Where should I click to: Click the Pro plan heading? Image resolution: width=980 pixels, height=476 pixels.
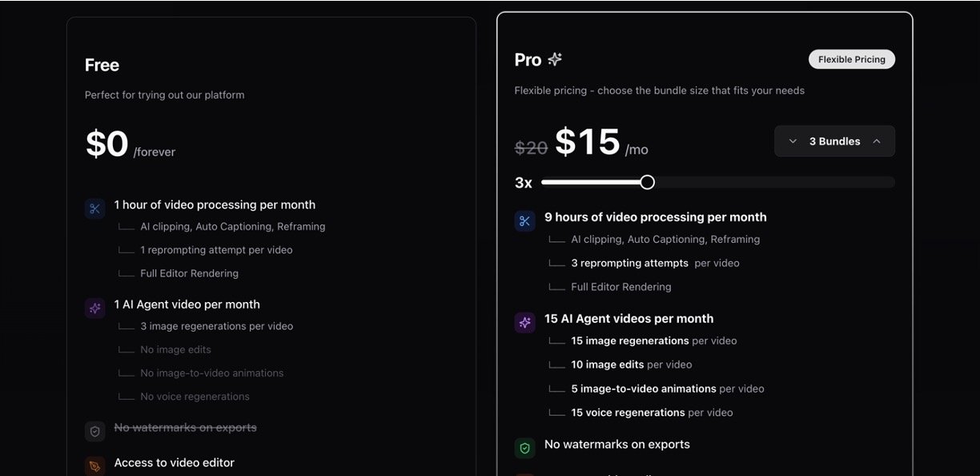click(x=528, y=60)
